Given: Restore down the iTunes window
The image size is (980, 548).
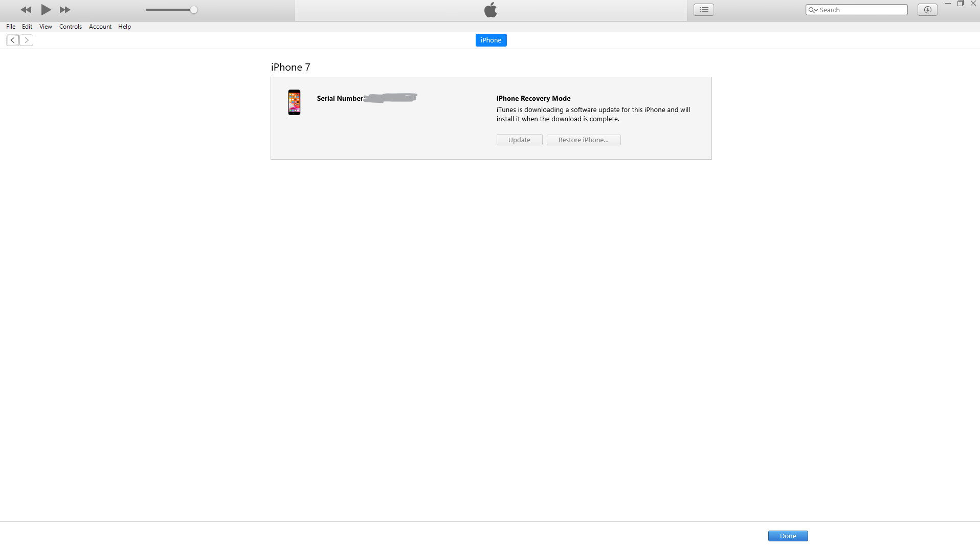Looking at the screenshot, I should pyautogui.click(x=960, y=4).
